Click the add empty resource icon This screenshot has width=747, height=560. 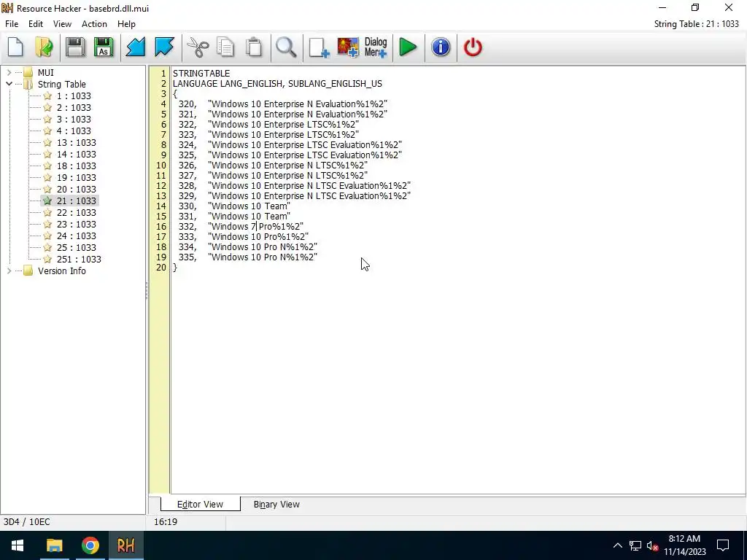click(319, 47)
